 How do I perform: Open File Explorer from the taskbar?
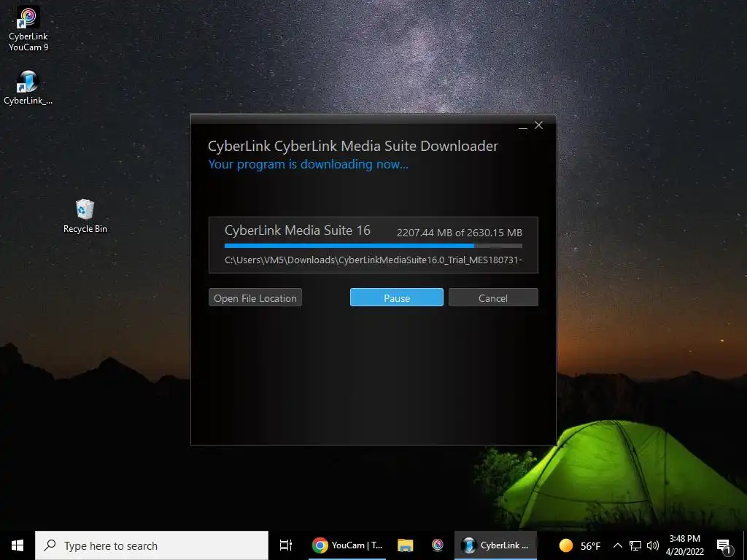pyautogui.click(x=406, y=545)
